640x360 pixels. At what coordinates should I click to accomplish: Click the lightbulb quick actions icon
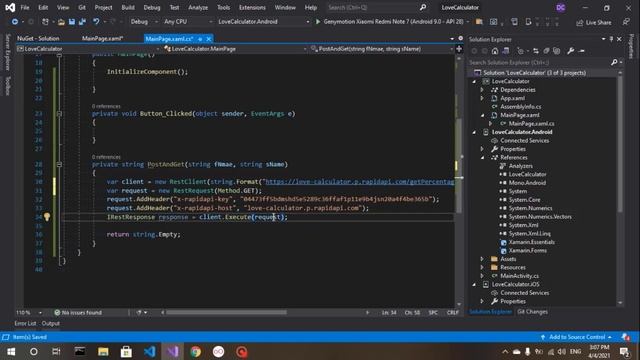tap(47, 217)
